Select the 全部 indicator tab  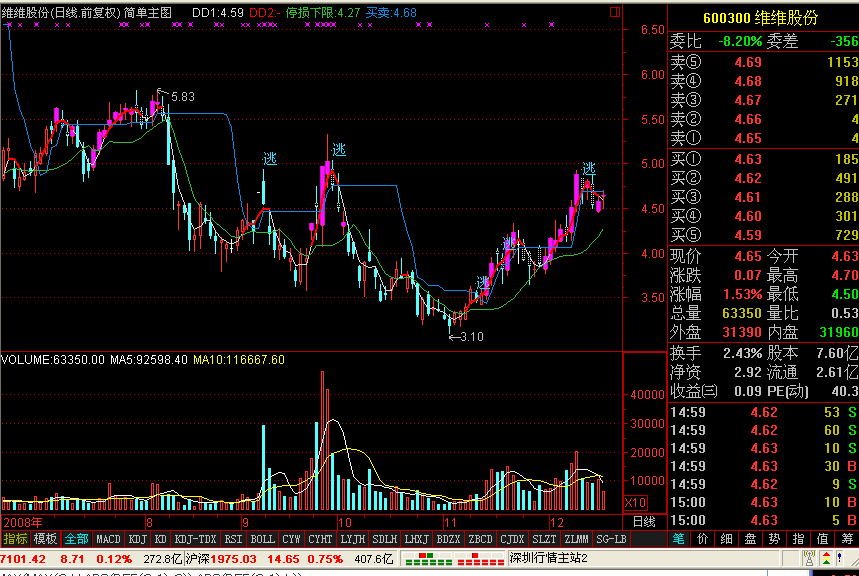coord(76,539)
